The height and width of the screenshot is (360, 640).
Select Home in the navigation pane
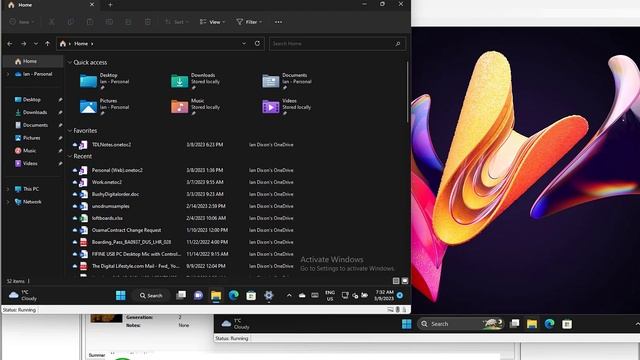(x=33, y=61)
